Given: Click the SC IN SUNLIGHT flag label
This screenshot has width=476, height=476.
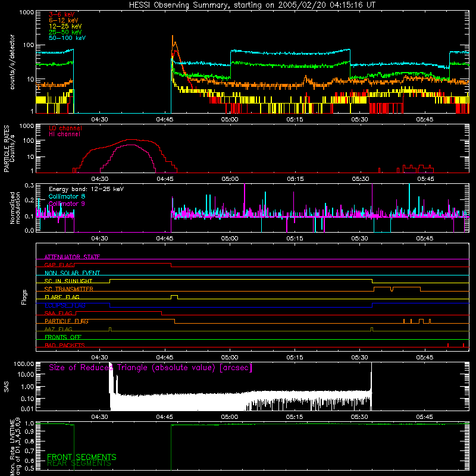Looking at the screenshot, I should tap(68, 281).
